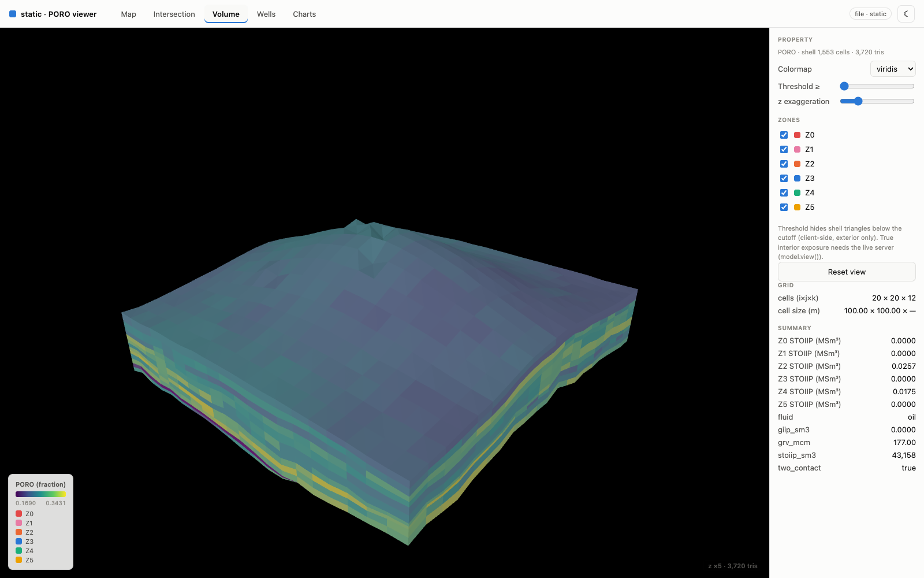
Task: Click the PORO colorbar gradient in legend
Action: [40, 494]
